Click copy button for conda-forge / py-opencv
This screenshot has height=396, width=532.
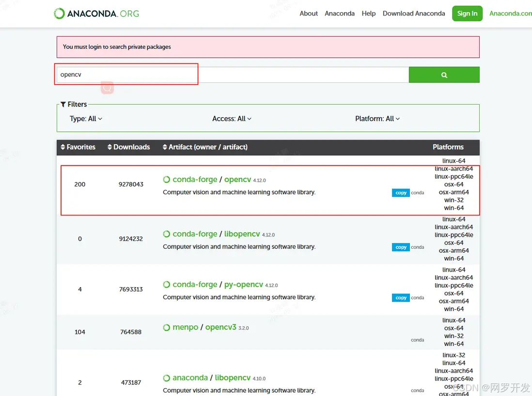point(401,298)
